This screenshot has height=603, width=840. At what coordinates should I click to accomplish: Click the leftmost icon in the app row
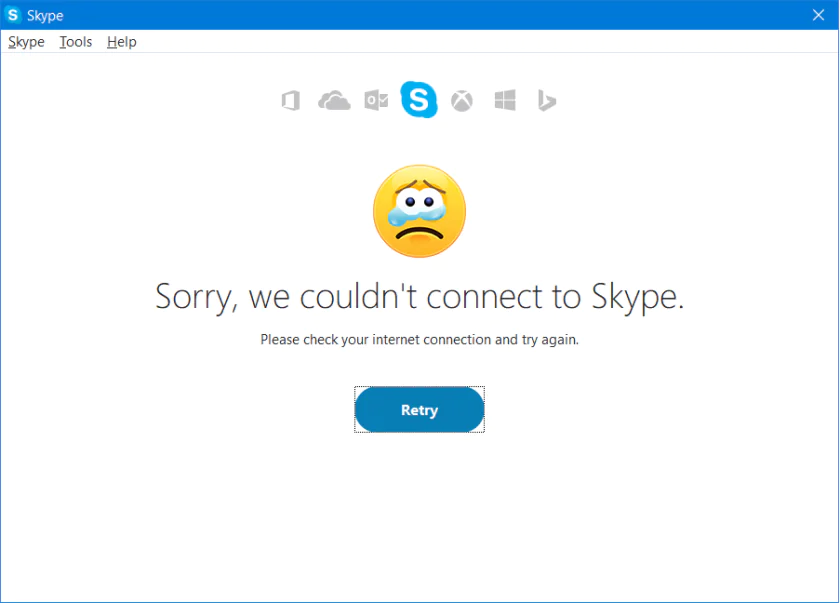pos(290,100)
